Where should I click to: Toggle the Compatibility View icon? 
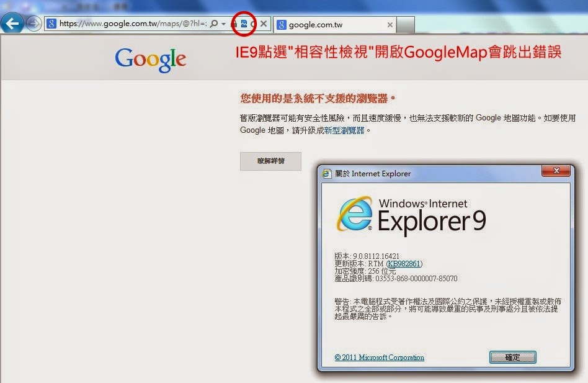coord(244,24)
